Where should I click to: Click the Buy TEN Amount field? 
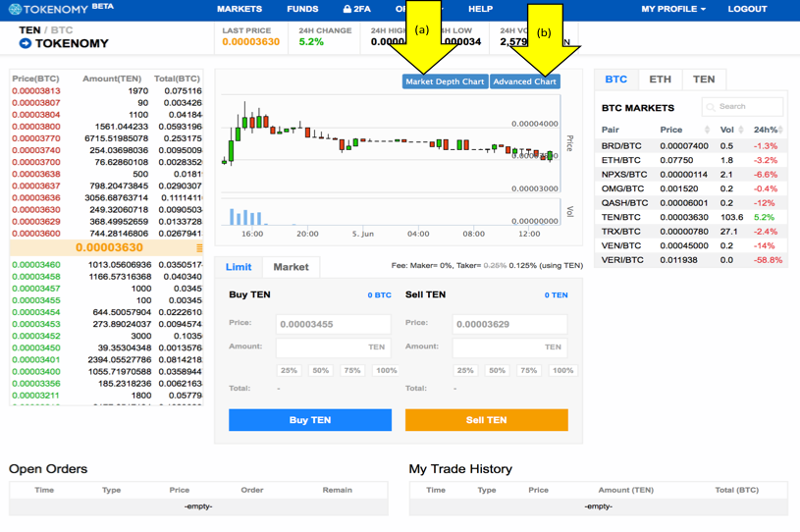333,347
